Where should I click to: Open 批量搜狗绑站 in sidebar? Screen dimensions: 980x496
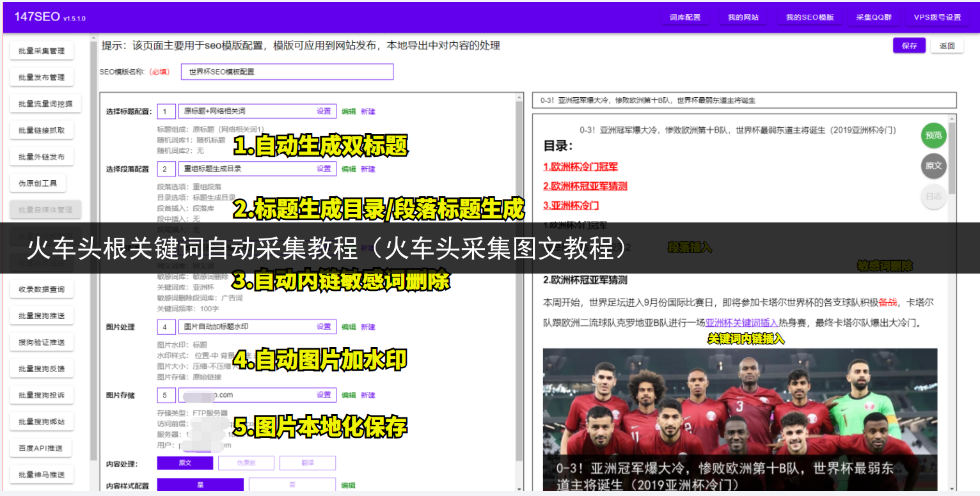tap(42, 422)
